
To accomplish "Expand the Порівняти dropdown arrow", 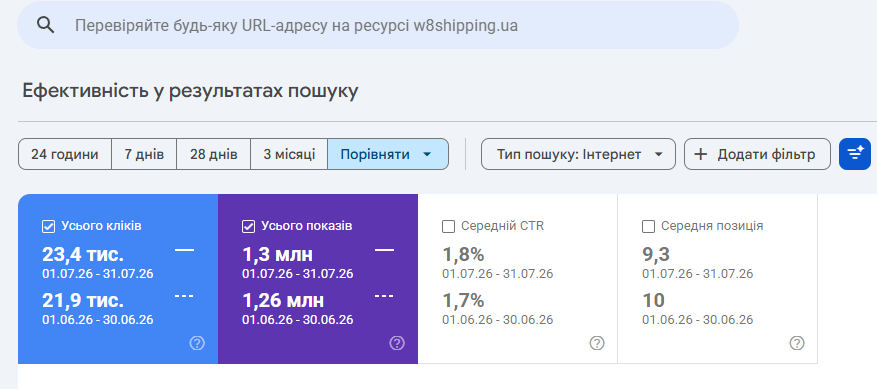I will [427, 154].
